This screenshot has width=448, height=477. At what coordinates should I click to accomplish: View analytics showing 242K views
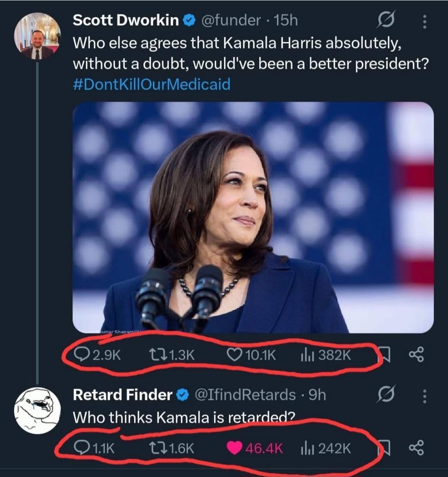(325, 448)
